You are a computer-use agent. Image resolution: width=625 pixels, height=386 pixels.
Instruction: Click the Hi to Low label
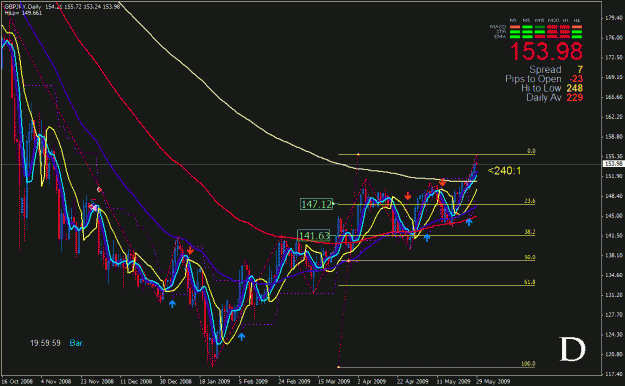(x=541, y=88)
